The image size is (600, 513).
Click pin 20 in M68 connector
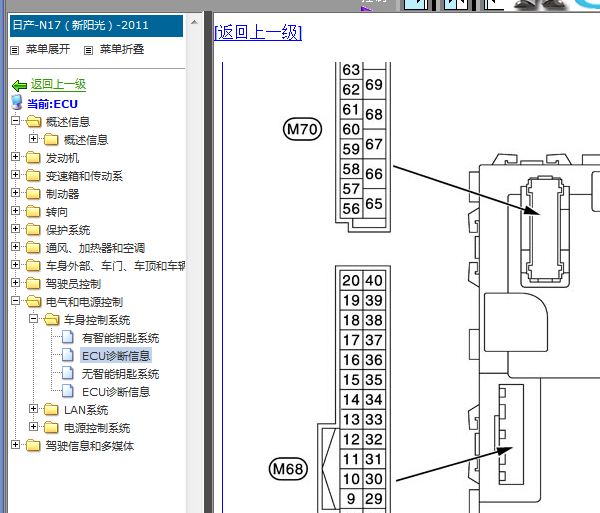pyautogui.click(x=351, y=280)
